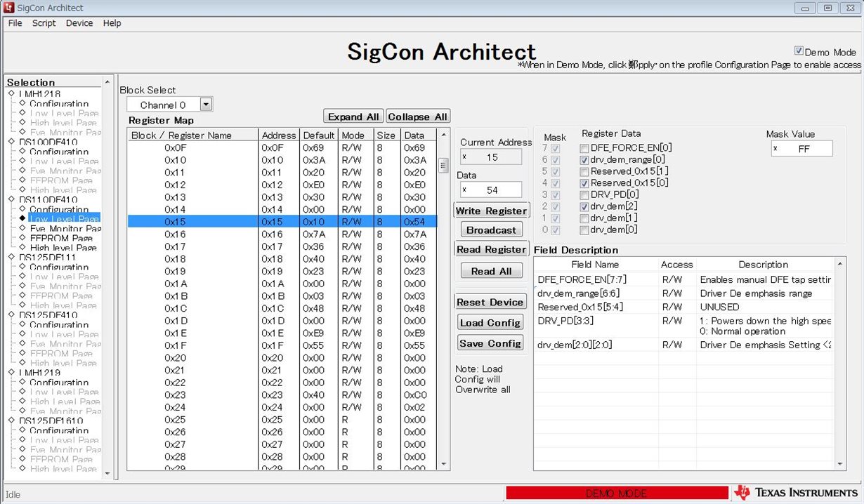The width and height of the screenshot is (864, 504).
Task: Check the drv_dem[0] checkbox
Action: 584,230
